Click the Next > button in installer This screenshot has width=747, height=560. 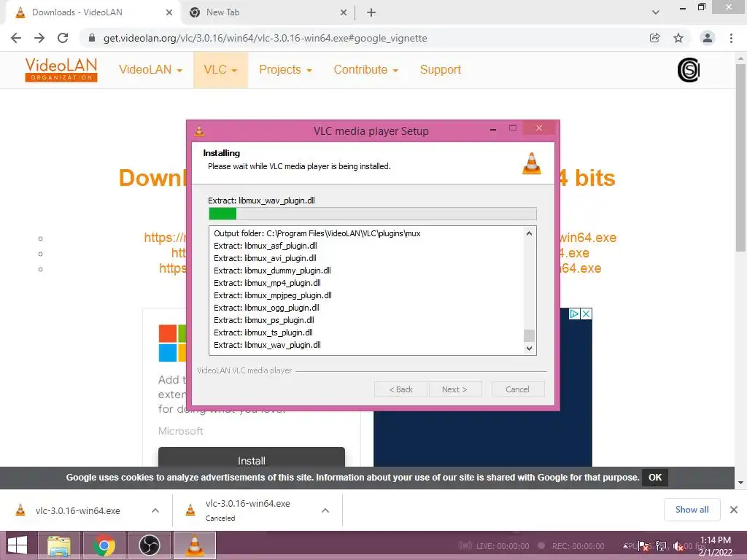(455, 389)
